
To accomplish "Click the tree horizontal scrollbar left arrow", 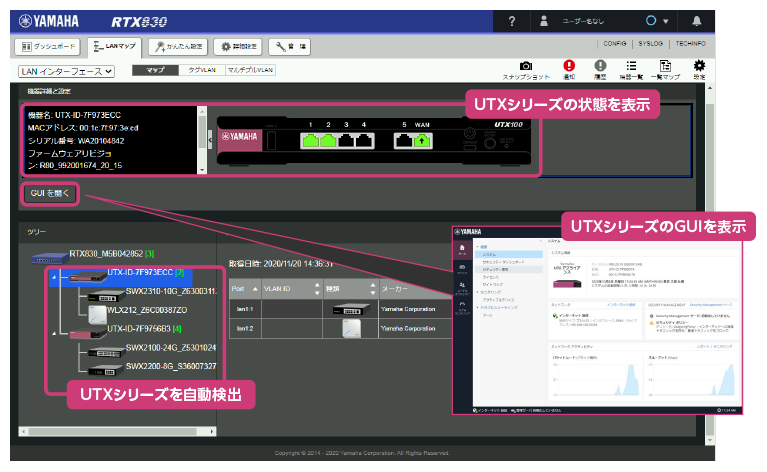I will pyautogui.click(x=23, y=431).
